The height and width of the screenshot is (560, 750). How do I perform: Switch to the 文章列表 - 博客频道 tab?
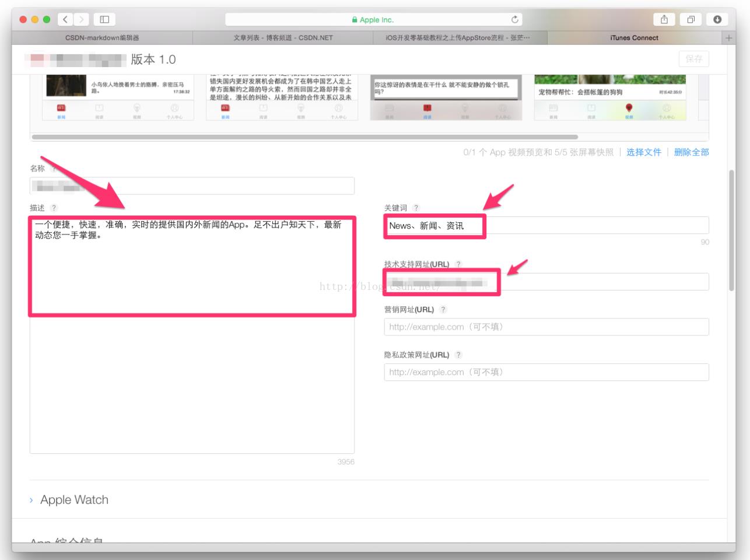click(283, 38)
